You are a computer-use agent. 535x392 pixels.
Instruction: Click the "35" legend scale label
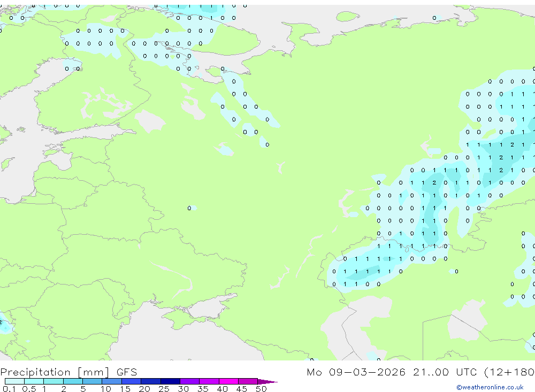(203, 389)
